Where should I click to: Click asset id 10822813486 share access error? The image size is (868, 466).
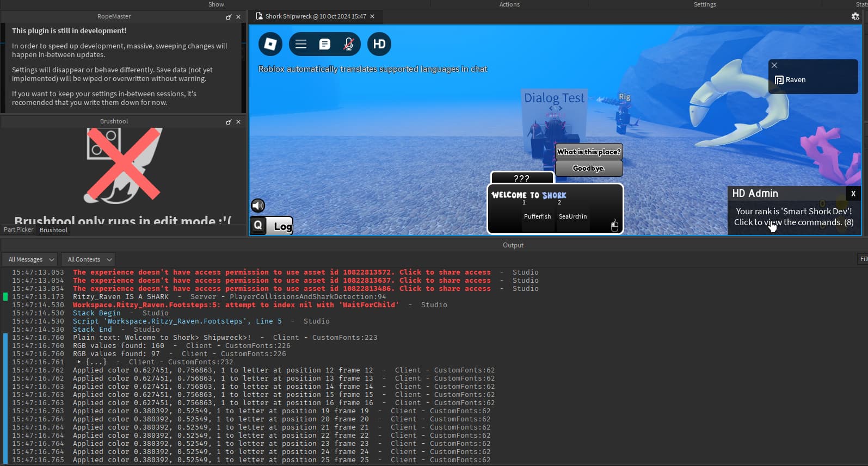(281, 288)
